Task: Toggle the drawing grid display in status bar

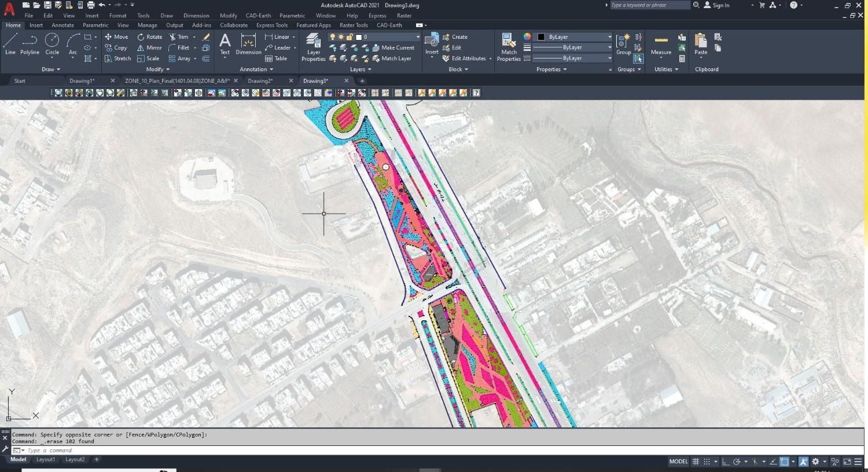Action: 696,462
